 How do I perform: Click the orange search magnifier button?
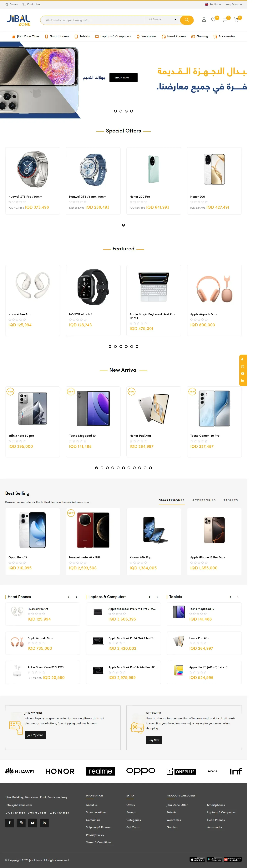pos(186,20)
